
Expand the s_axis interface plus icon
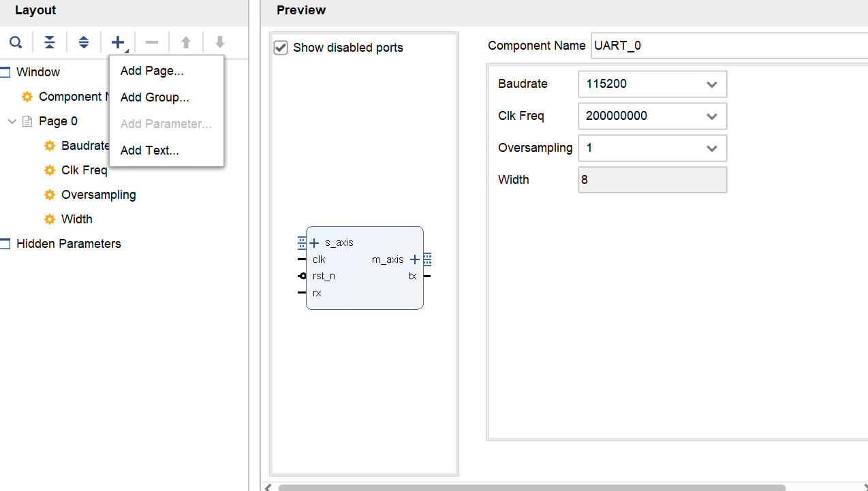[314, 243]
